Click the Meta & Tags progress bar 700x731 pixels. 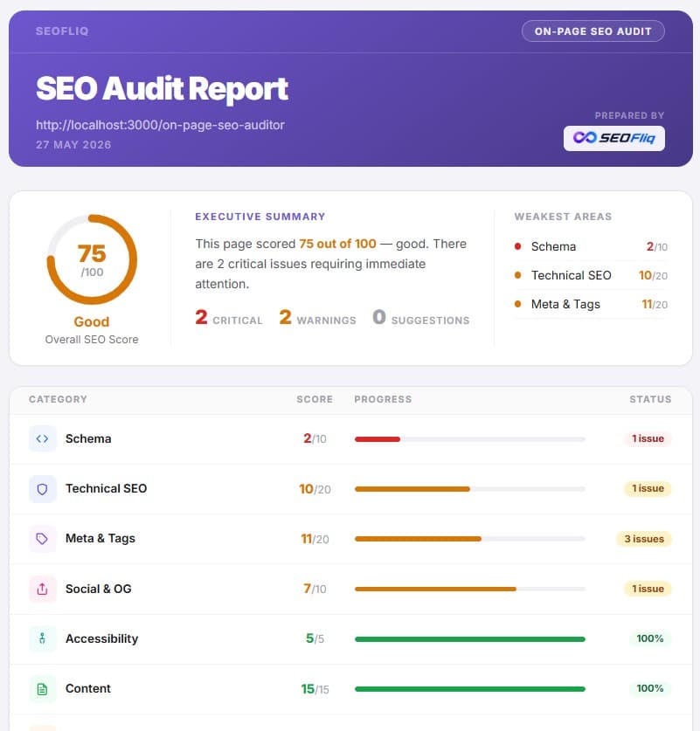click(469, 539)
